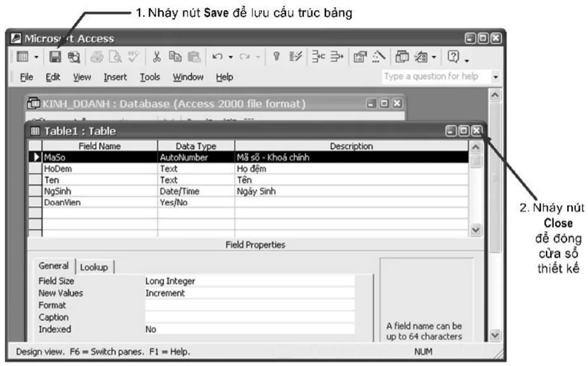
Task: Click the Undo arrow icon
Action: 218,57
